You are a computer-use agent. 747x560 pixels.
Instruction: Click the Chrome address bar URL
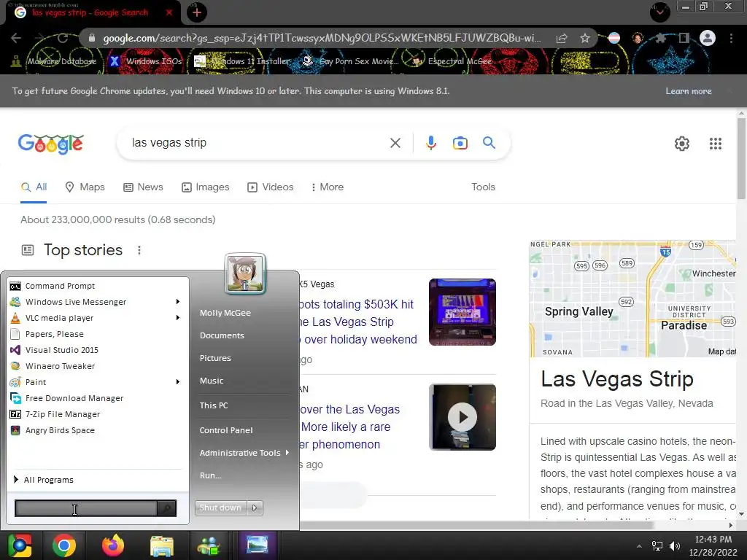pyautogui.click(x=322, y=38)
